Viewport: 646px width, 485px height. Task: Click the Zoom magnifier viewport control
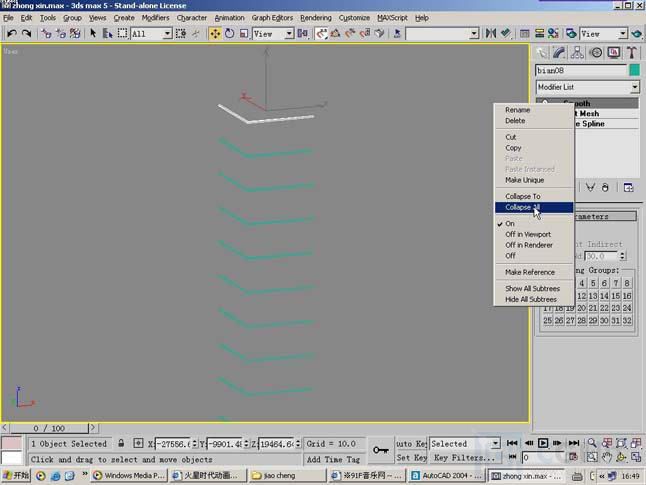pyautogui.click(x=592, y=443)
